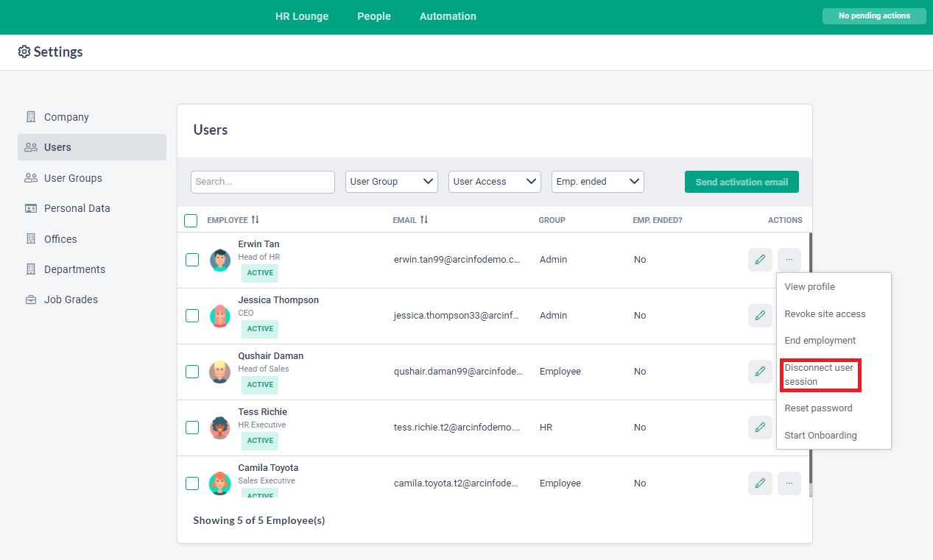The height and width of the screenshot is (560, 933).
Task: Open the HR Lounge tab
Action: [x=302, y=16]
